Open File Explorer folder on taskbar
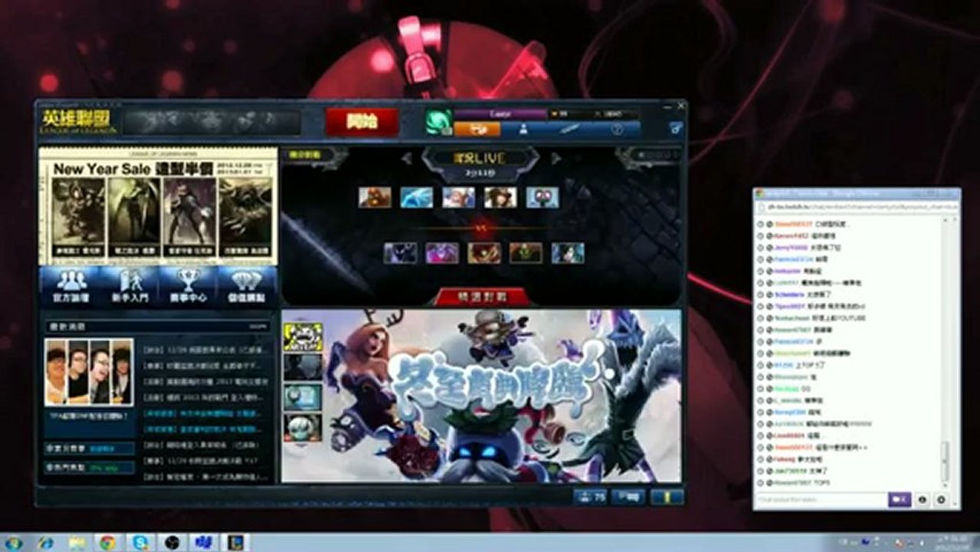Screen dimensions: 980x552 77,543
